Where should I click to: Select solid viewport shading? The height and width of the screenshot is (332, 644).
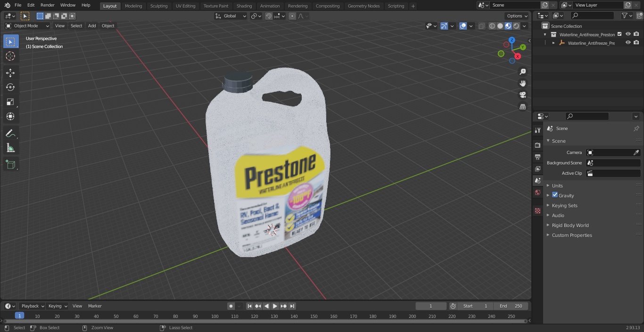(x=500, y=26)
